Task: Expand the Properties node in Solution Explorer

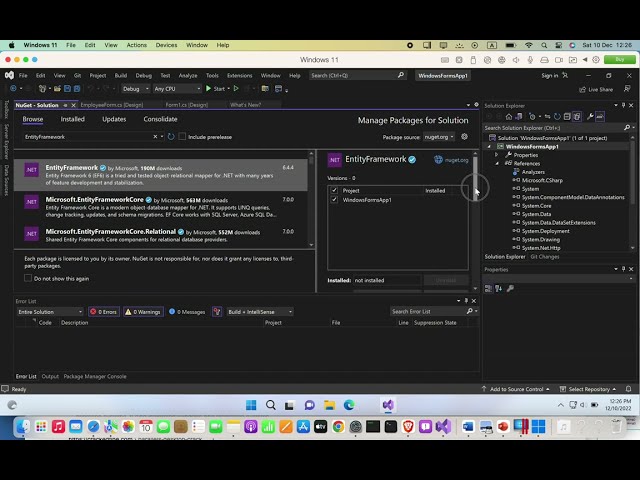Action: (497, 155)
